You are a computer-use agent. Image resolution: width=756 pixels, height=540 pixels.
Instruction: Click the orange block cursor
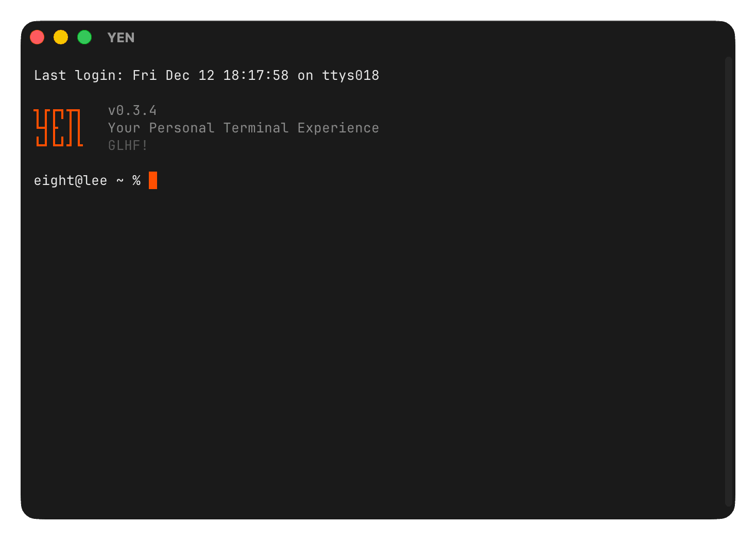[x=152, y=180]
